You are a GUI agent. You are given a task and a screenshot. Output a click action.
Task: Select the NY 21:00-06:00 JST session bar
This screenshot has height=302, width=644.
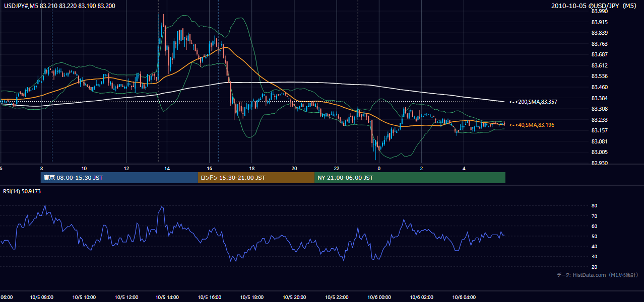coord(410,178)
